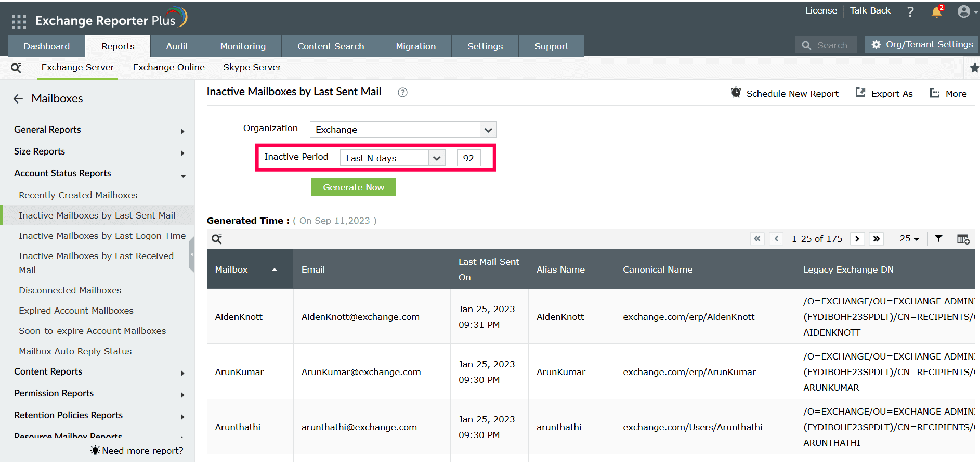This screenshot has height=462, width=980.
Task: Click the days number input field
Action: 468,158
